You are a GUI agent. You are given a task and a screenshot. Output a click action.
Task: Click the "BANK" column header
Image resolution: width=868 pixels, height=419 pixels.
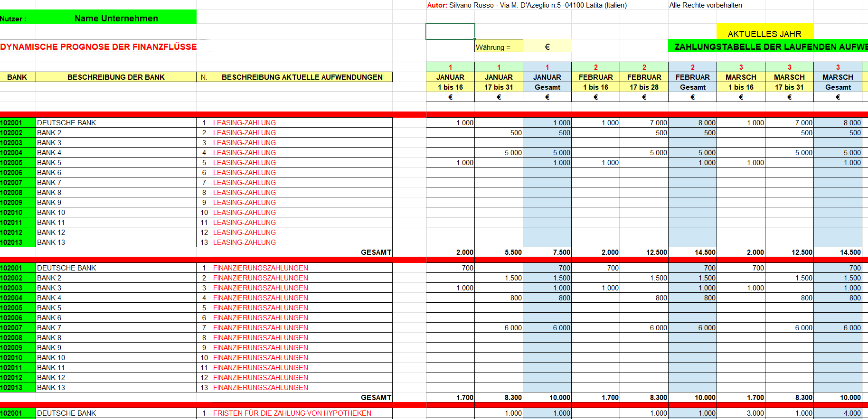(x=18, y=77)
